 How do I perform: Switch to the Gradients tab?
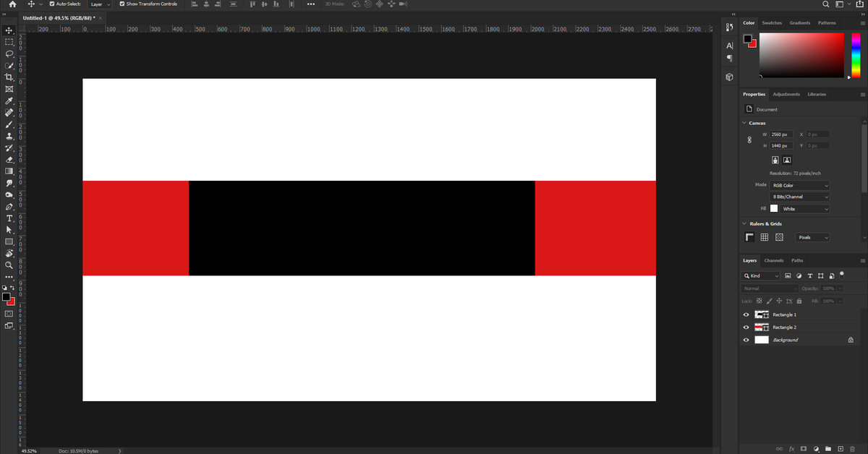tap(800, 23)
